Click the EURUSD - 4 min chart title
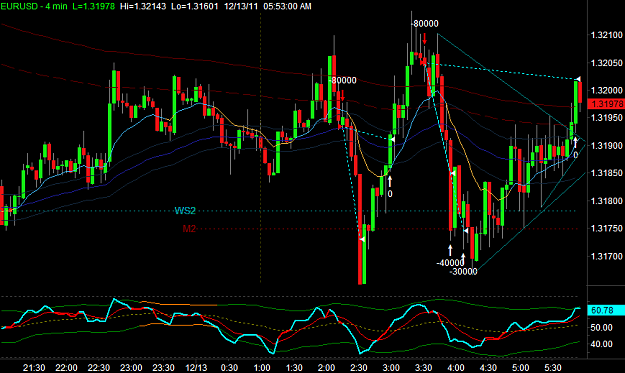The image size is (625, 373). coord(34,6)
